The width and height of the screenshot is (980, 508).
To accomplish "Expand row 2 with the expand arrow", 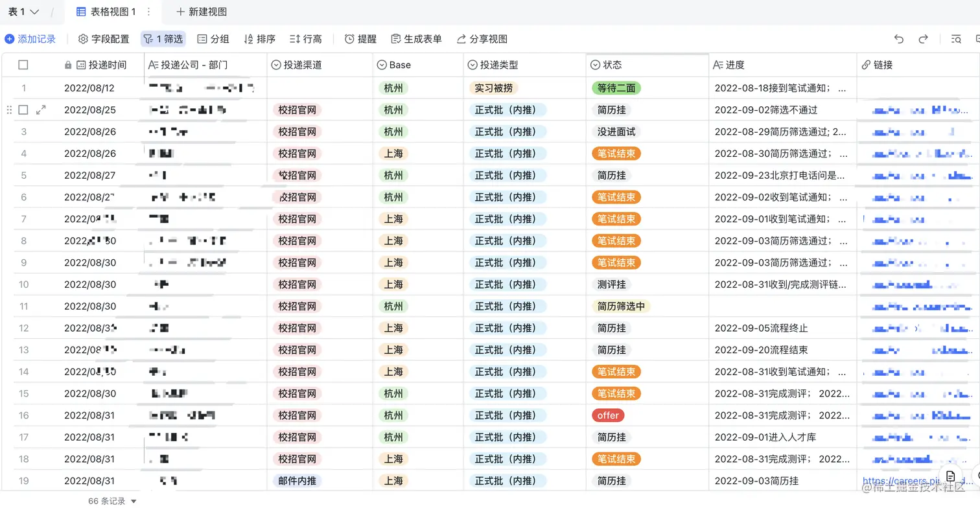I will 41,110.
